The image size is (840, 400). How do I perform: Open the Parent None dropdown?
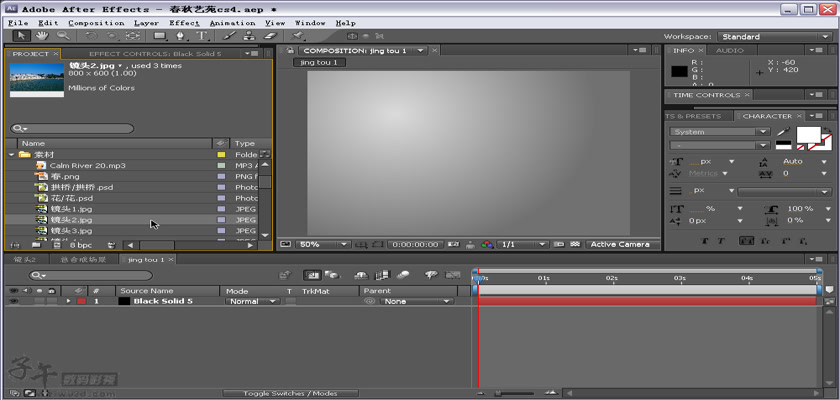[x=417, y=301]
